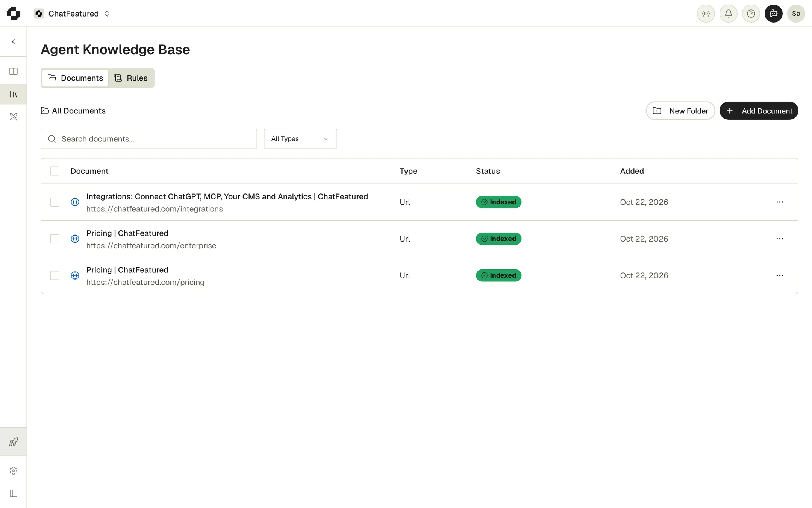This screenshot has width=812, height=508.
Task: Click the ChatFeatured logo in top-left corner
Action: (14, 14)
